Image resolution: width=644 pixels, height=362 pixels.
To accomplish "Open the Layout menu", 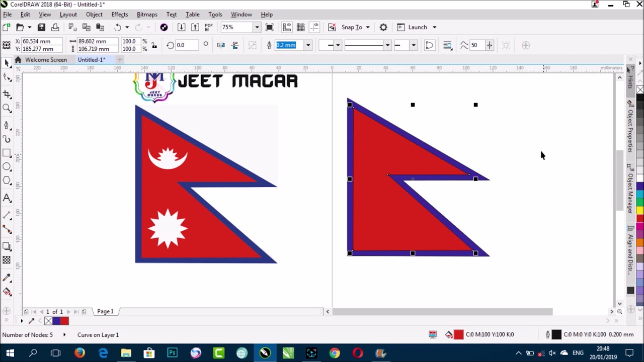I will click(x=68, y=15).
